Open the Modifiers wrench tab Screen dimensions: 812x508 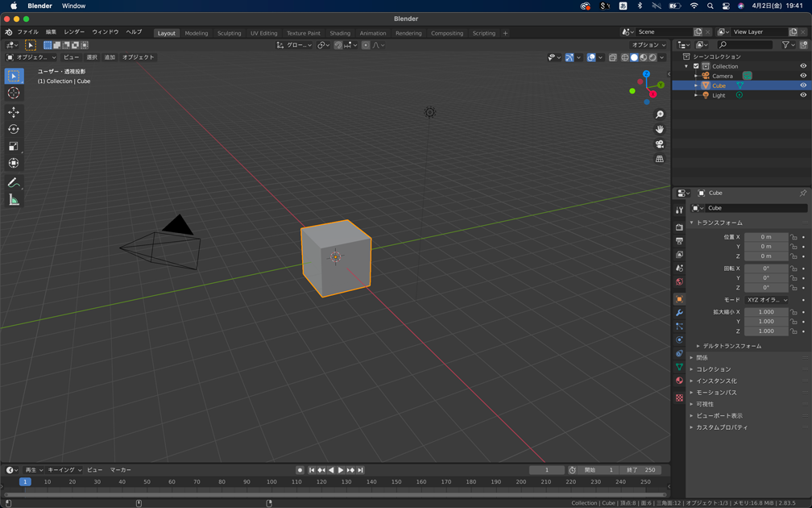[x=679, y=313]
